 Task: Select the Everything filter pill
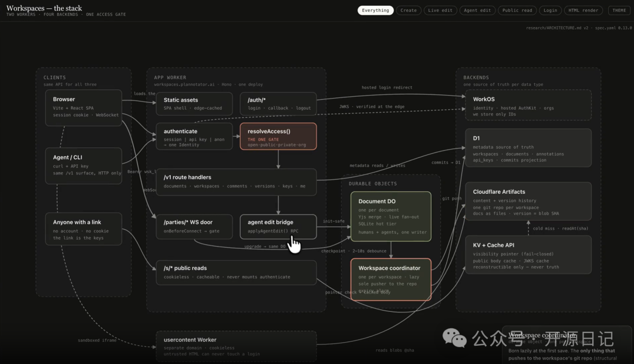click(x=375, y=10)
